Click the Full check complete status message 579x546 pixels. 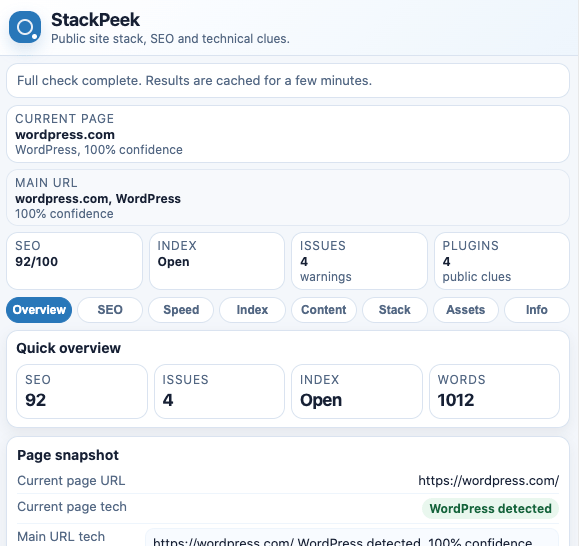pyautogui.click(x=288, y=80)
